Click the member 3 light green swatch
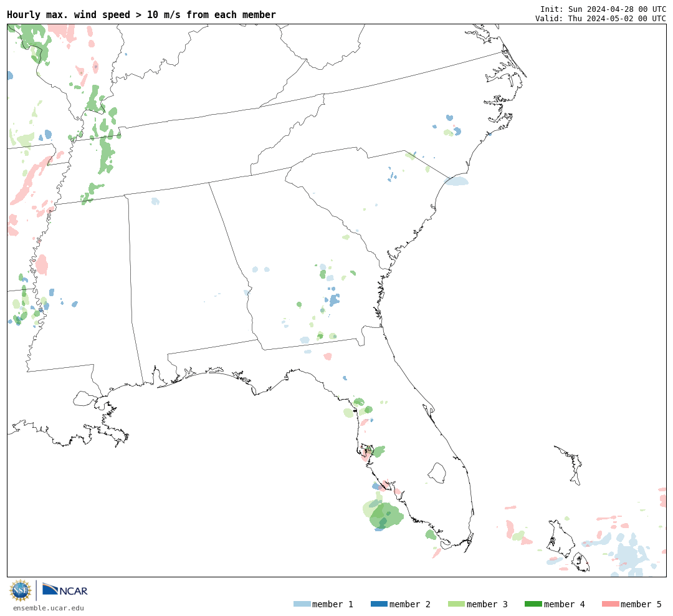Screen dimensions: 673x616 [x=456, y=604]
